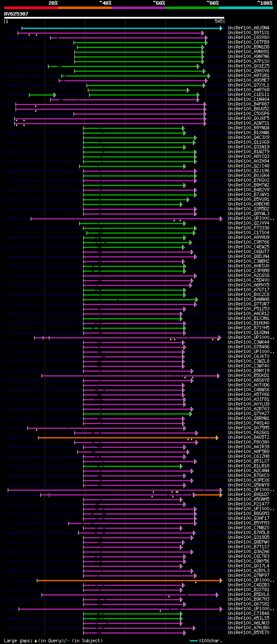Select hit label UniRef100_Q7VA27
The height and width of the screenshot is (644, 277).
[248, 414]
